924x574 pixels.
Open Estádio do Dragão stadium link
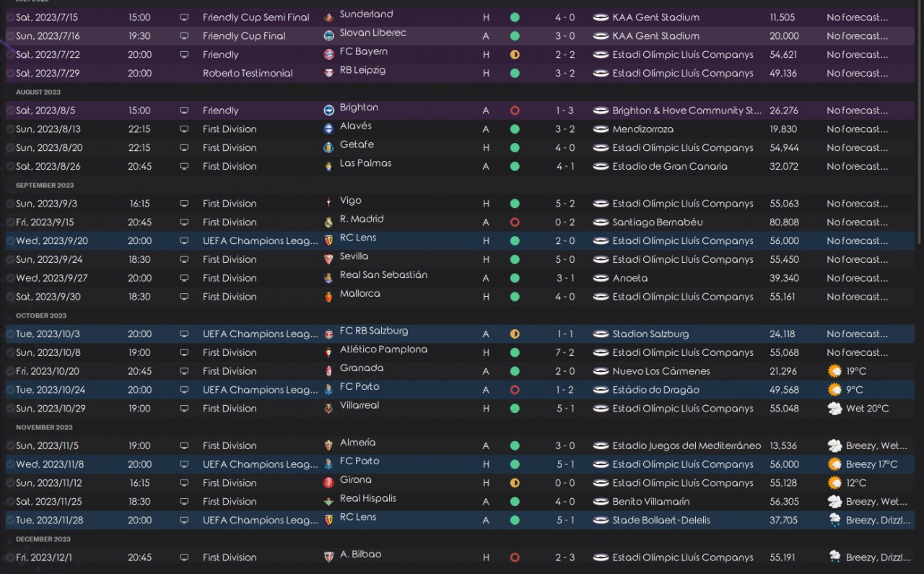(x=655, y=390)
